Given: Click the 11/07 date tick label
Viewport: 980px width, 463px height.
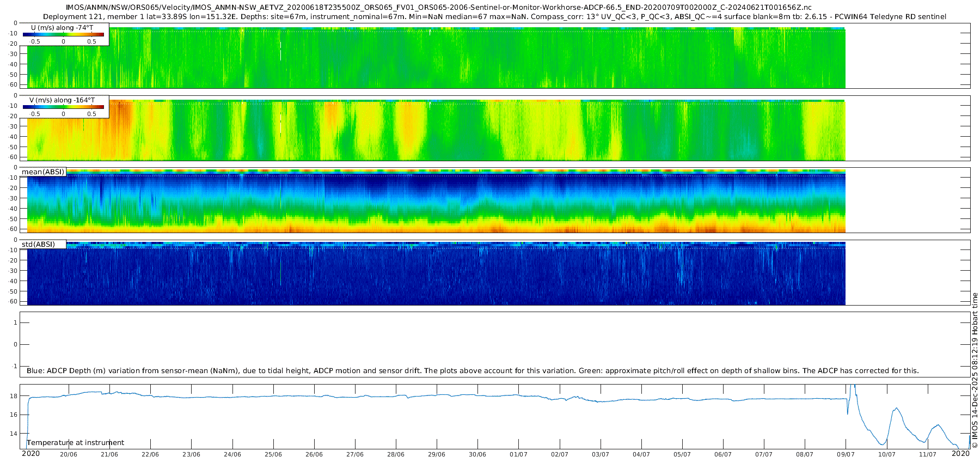Looking at the screenshot, I should pyautogui.click(x=928, y=455).
